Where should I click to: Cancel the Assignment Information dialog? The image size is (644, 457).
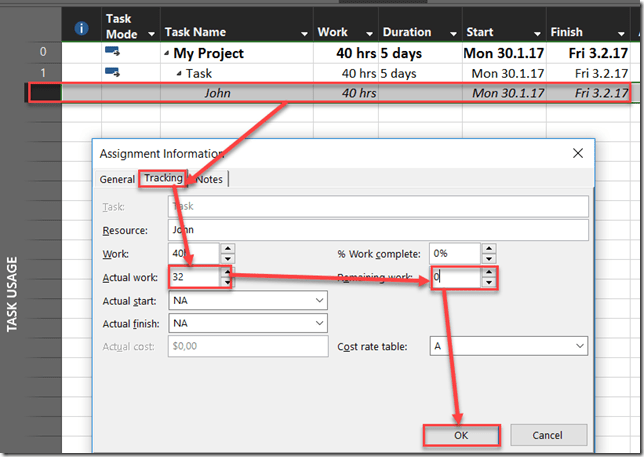pyautogui.click(x=549, y=435)
